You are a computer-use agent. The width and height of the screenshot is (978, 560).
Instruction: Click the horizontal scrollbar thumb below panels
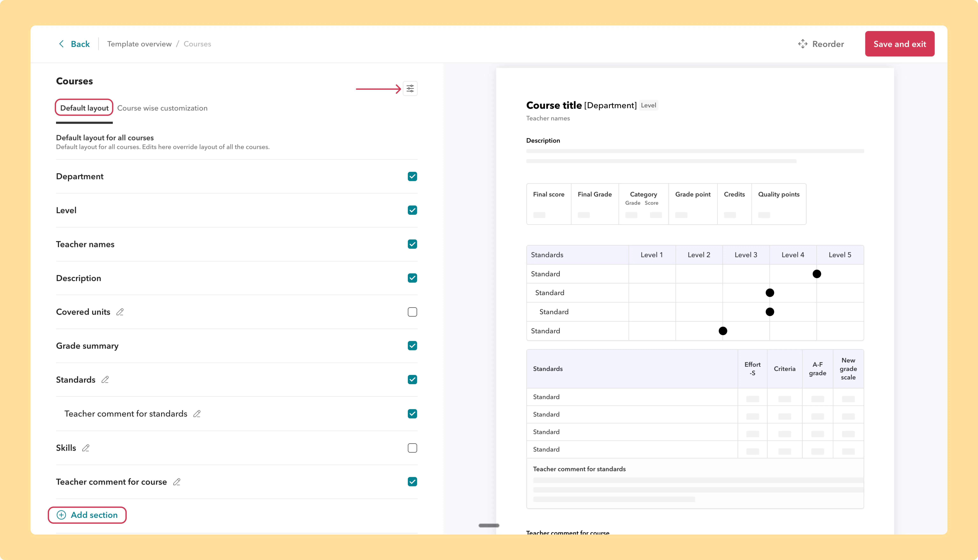(489, 525)
